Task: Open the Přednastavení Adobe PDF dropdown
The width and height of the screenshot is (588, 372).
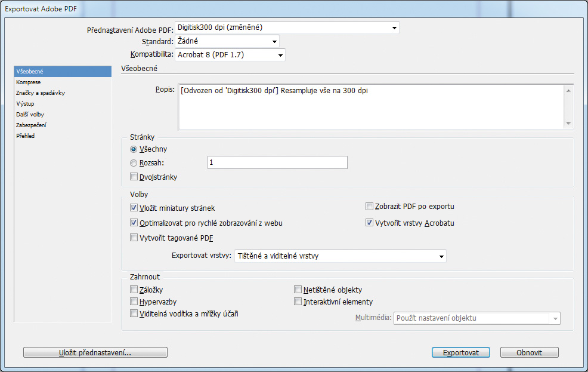Action: [x=287, y=27]
